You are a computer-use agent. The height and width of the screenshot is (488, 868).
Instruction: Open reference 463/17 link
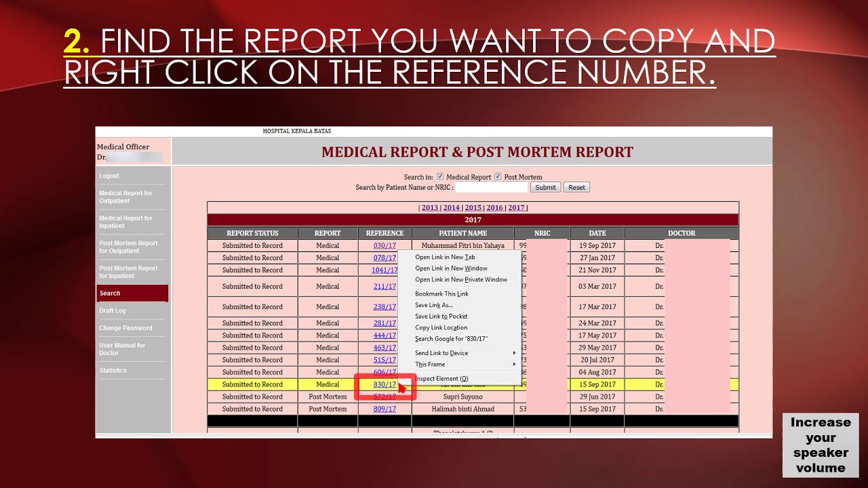click(384, 348)
